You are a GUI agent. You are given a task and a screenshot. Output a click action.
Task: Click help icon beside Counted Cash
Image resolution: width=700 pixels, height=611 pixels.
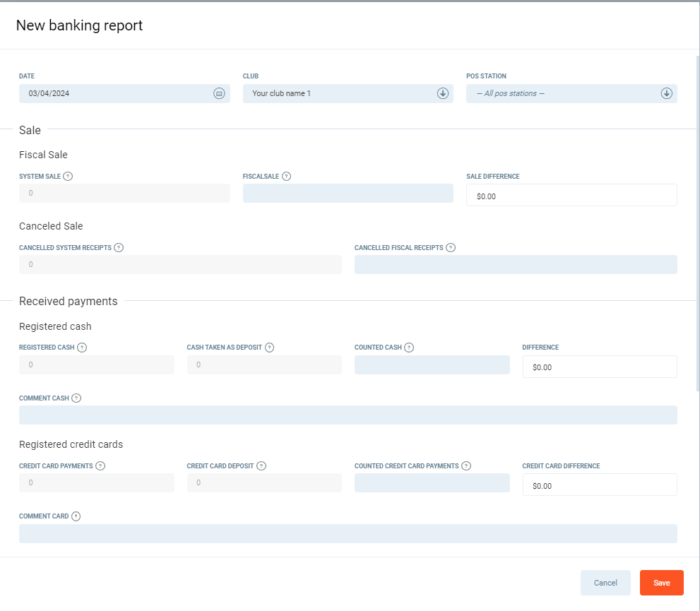[409, 348]
